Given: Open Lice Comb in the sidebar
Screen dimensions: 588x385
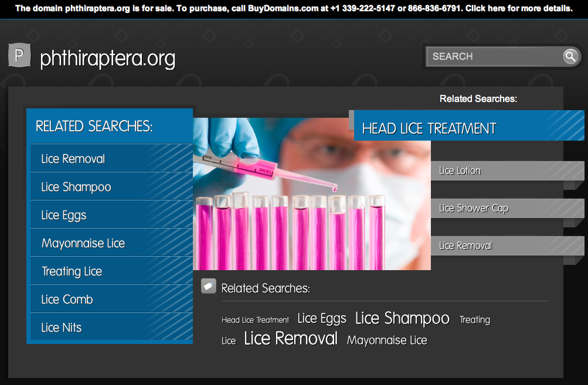Looking at the screenshot, I should [111, 299].
